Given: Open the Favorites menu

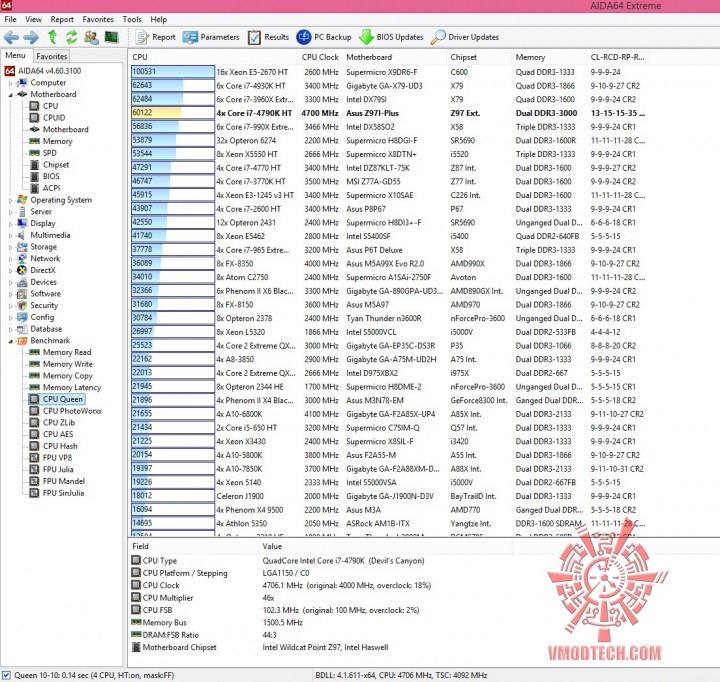Looking at the screenshot, I should tap(98, 19).
